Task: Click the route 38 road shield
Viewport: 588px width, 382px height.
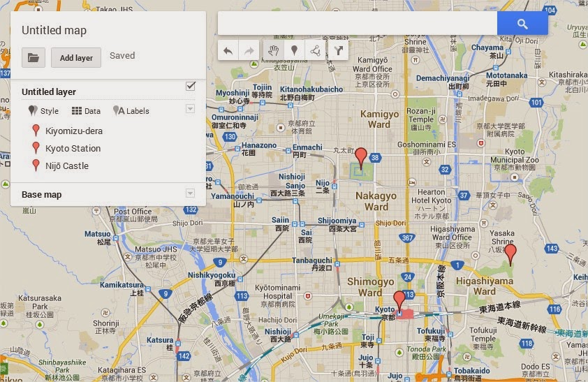Action: tap(375, 158)
